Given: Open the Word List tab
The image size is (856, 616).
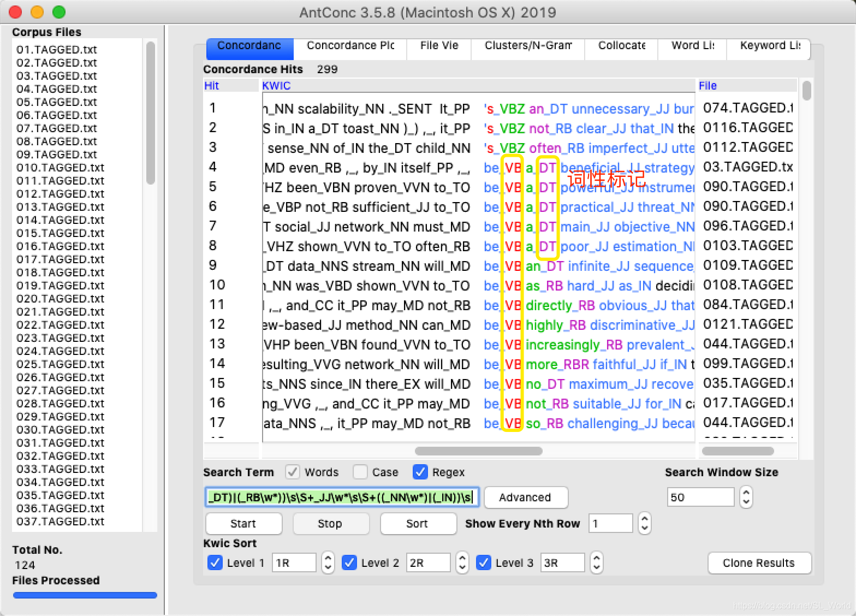Looking at the screenshot, I should click(x=692, y=48).
